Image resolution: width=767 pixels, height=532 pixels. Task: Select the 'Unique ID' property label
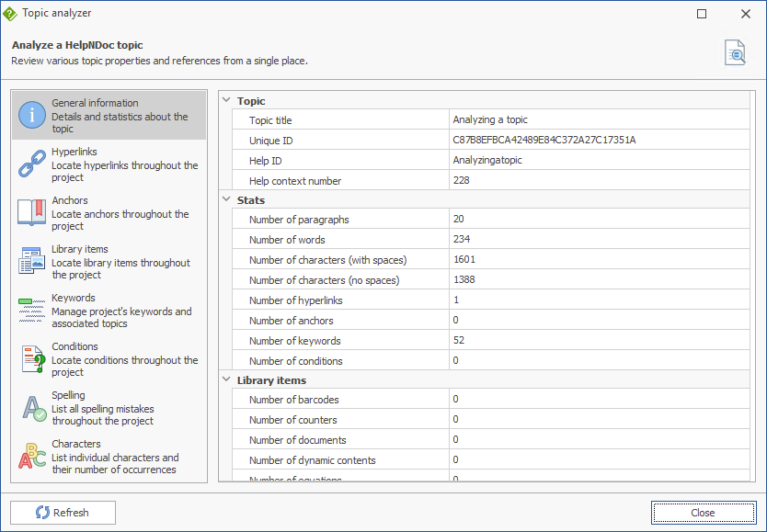[271, 141]
